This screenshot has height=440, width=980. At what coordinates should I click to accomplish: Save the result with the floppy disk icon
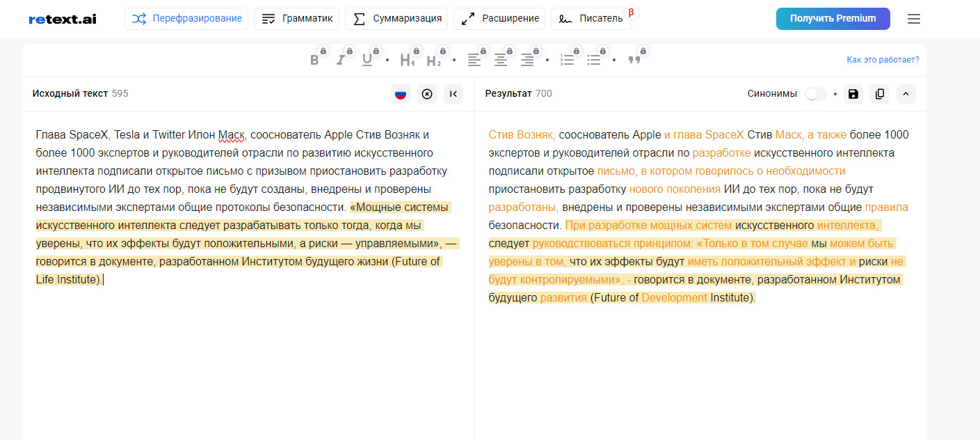coord(853,94)
